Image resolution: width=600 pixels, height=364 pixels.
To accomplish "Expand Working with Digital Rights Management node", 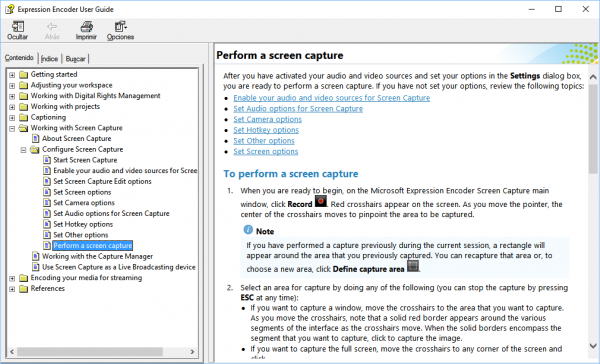I will point(12,96).
